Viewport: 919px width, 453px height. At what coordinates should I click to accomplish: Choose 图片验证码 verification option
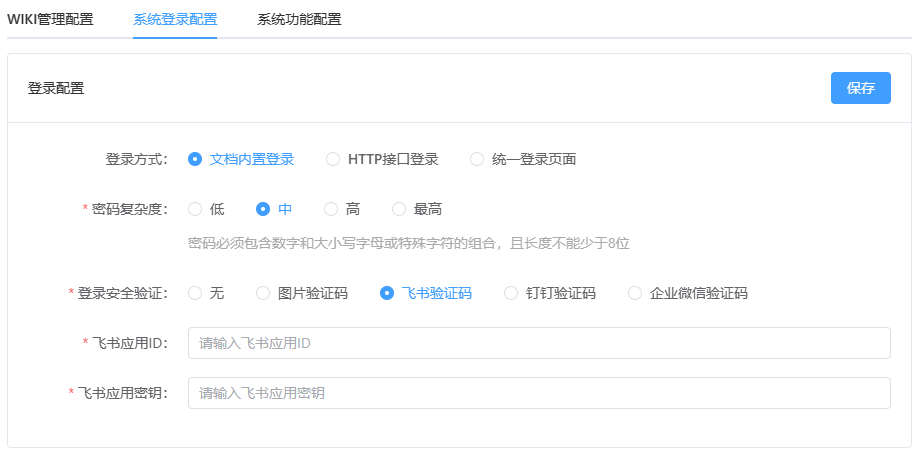point(302,293)
